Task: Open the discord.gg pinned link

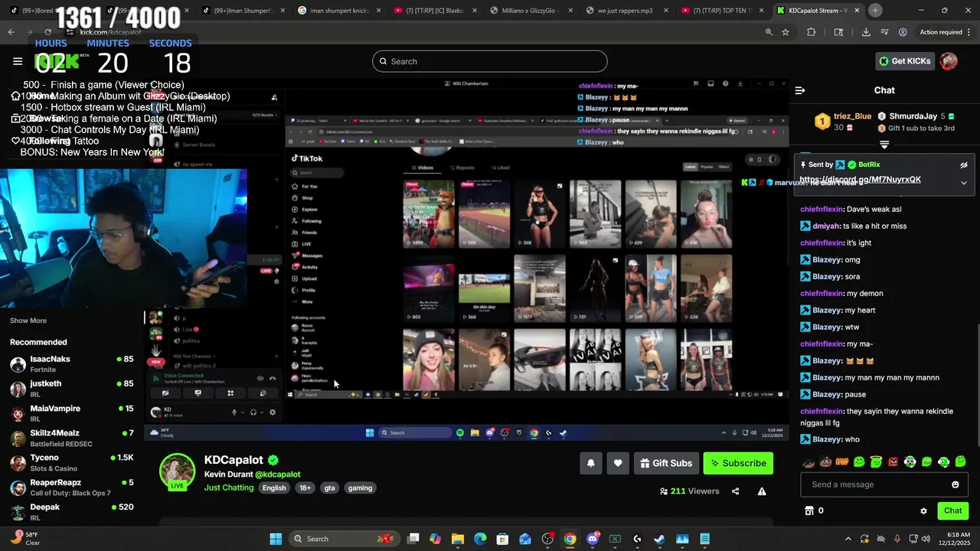Action: pyautogui.click(x=860, y=180)
